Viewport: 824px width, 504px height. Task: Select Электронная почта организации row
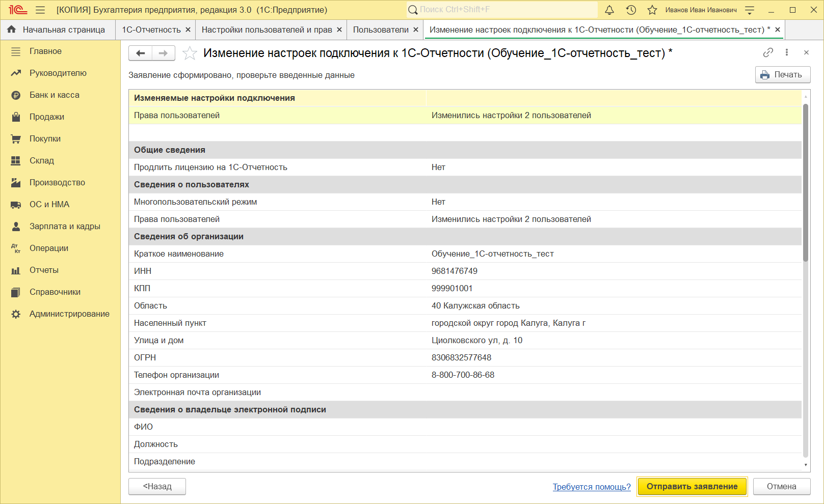click(x=465, y=393)
